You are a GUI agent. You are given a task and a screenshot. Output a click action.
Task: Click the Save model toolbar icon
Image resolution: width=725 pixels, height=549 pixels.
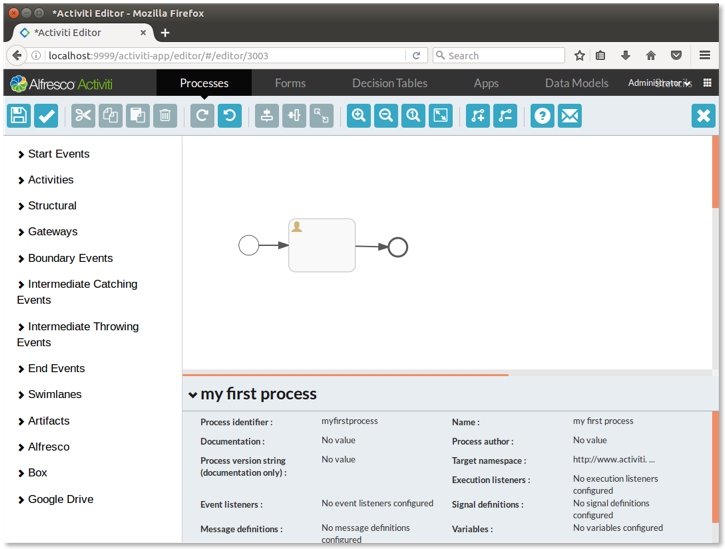[x=19, y=116]
